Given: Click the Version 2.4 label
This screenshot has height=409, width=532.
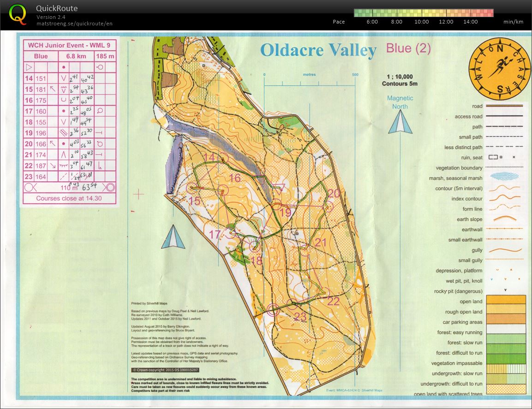Looking at the screenshot, I should tap(51, 17).
